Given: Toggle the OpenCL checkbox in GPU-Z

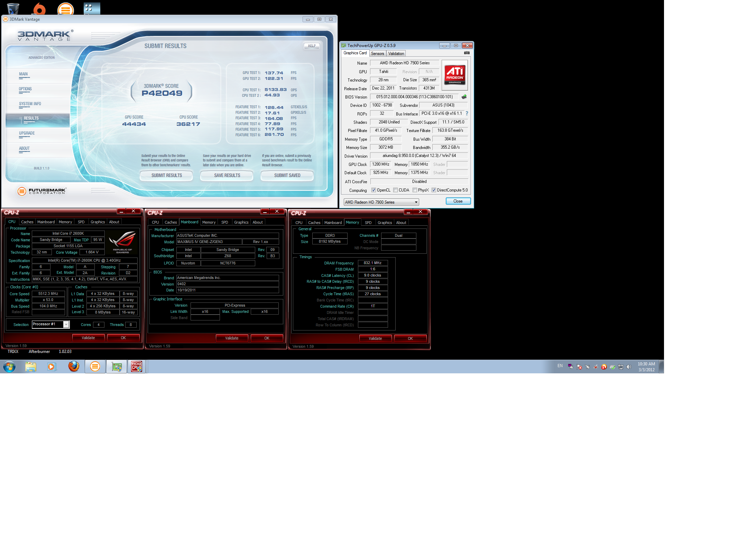Looking at the screenshot, I should click(x=373, y=190).
